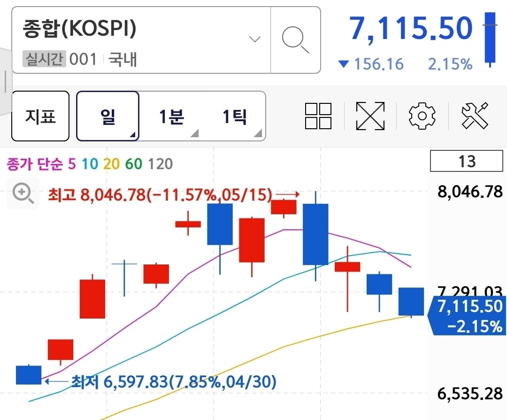
Task: Expand chart to fullscreen with arrows icon
Action: coord(370,116)
